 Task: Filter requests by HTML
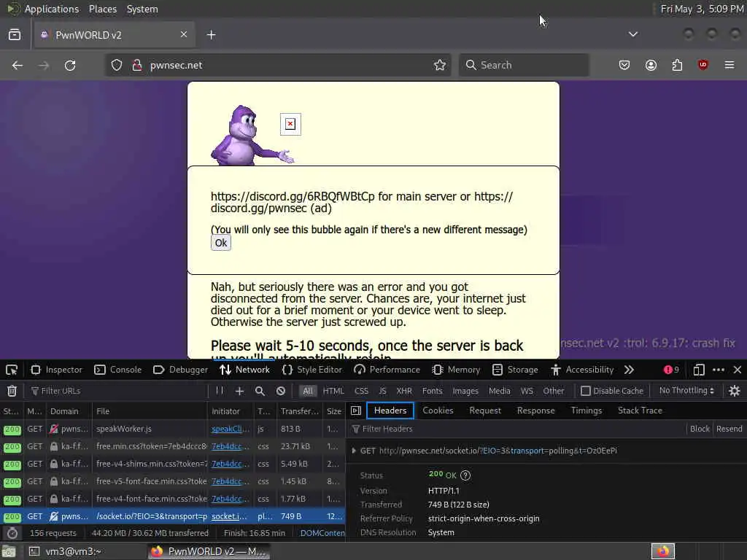point(333,391)
